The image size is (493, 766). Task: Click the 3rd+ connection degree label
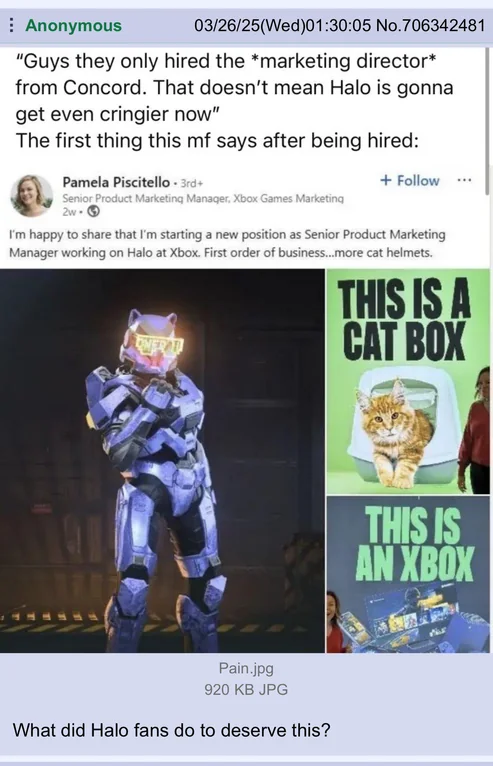point(192,183)
